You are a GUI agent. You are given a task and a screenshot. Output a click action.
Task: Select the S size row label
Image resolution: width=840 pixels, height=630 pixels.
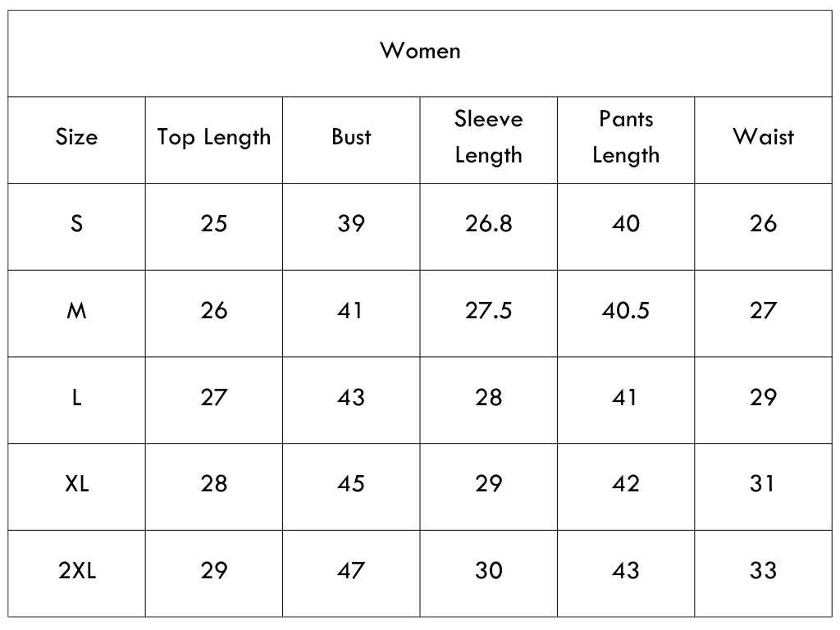click(x=76, y=223)
